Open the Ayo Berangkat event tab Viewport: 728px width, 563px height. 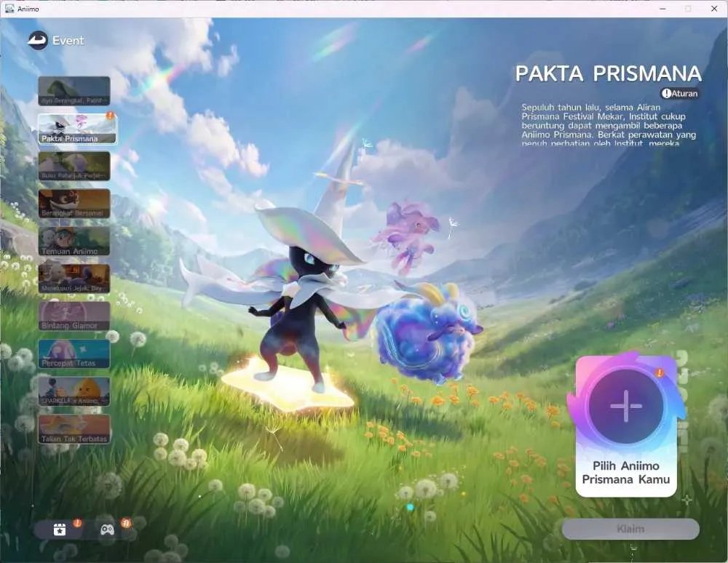pyautogui.click(x=74, y=91)
